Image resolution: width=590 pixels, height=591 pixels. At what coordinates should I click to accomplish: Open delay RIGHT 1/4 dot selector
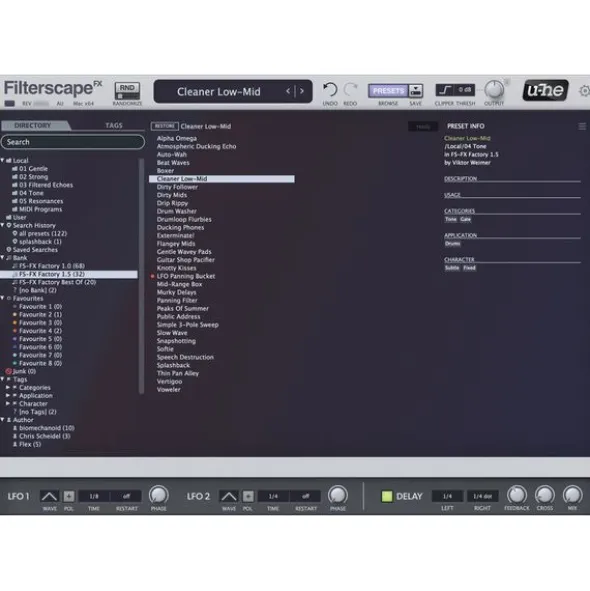pos(483,496)
